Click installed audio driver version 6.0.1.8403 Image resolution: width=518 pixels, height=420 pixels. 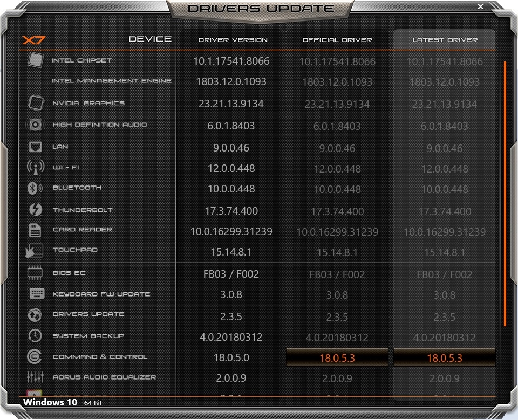point(231,126)
